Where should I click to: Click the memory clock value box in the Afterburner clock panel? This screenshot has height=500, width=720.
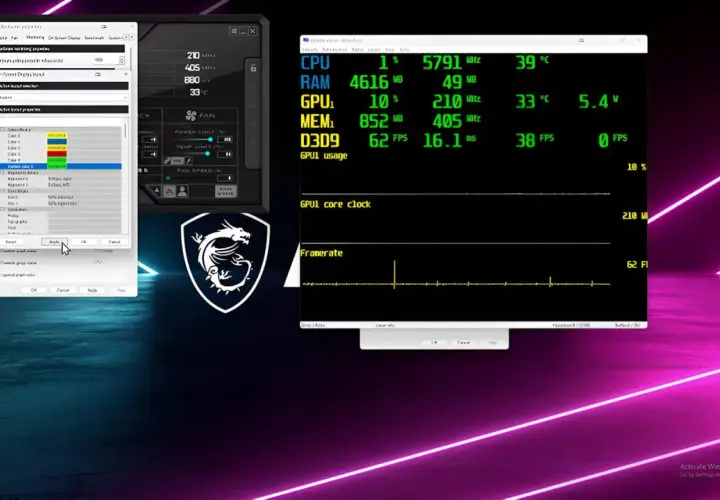(149, 154)
